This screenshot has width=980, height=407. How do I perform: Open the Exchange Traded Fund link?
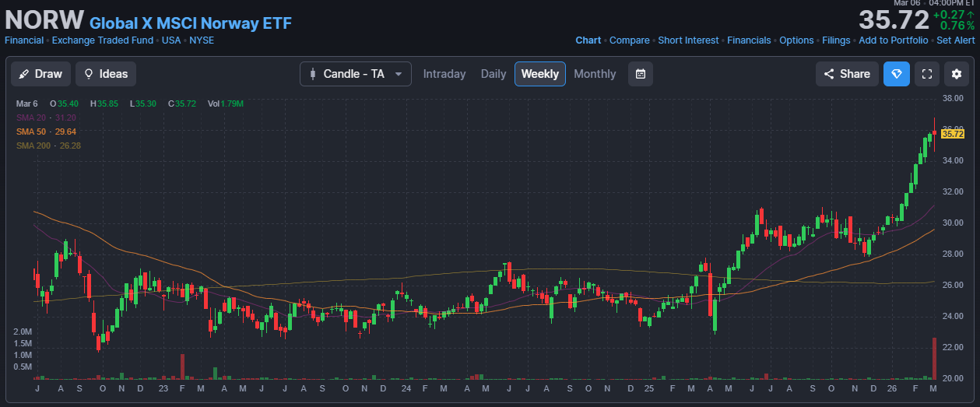pos(103,40)
